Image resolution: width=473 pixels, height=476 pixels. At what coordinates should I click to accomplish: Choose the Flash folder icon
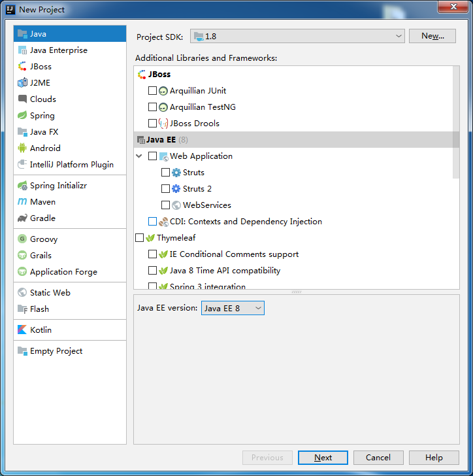point(22,309)
